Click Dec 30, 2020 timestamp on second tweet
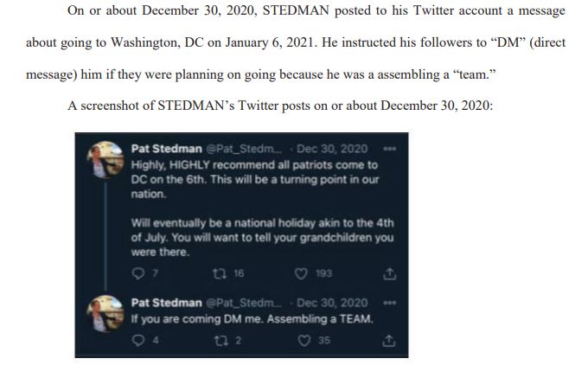The width and height of the screenshot is (588, 378). 332,303
